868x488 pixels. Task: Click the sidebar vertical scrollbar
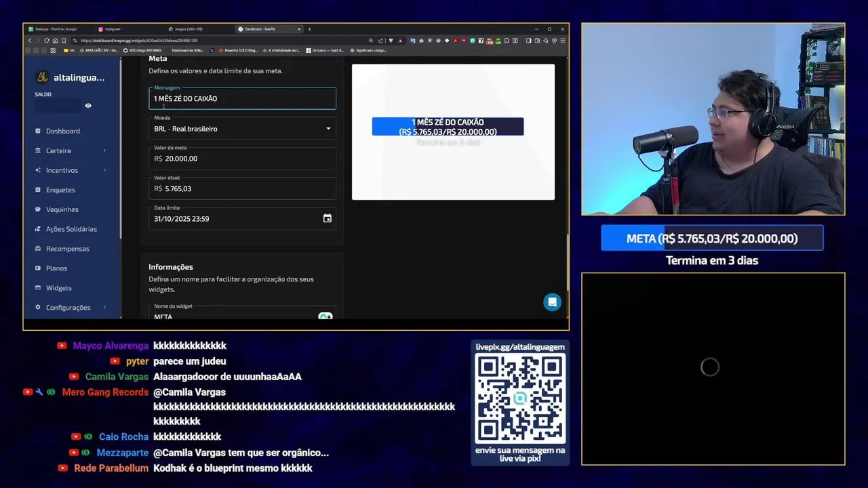click(121, 149)
